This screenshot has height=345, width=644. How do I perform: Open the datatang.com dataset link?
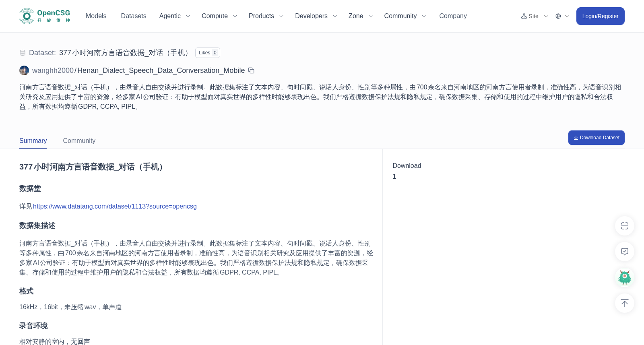[115, 206]
